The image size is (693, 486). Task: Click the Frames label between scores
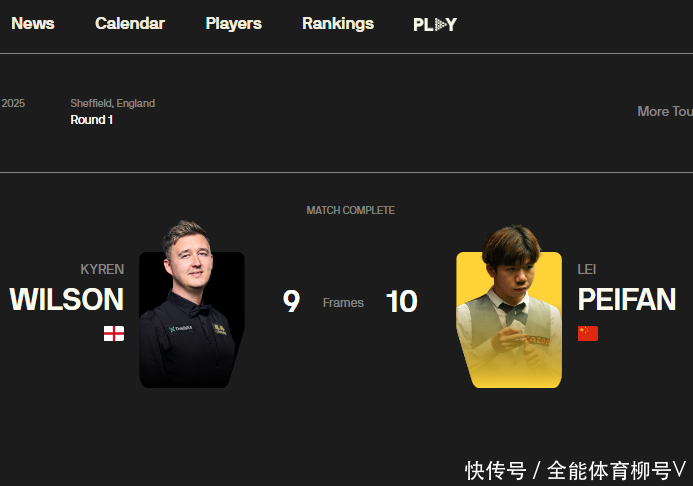point(343,303)
